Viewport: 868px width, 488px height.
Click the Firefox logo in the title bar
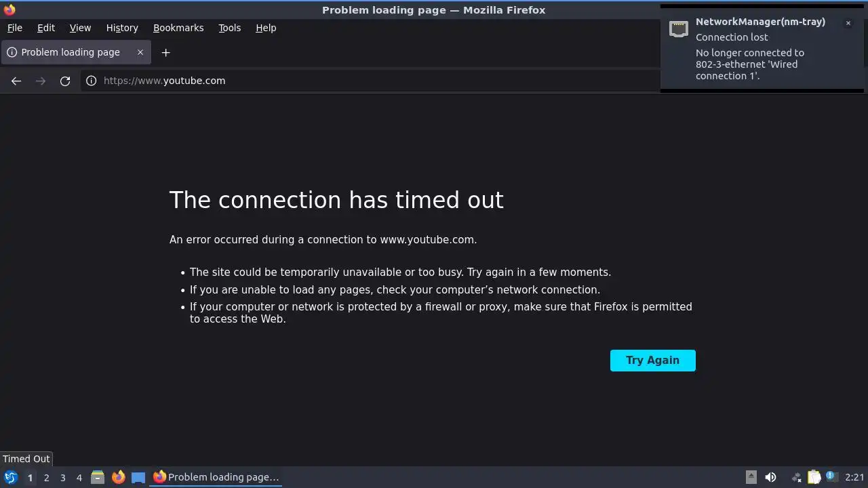9,9
